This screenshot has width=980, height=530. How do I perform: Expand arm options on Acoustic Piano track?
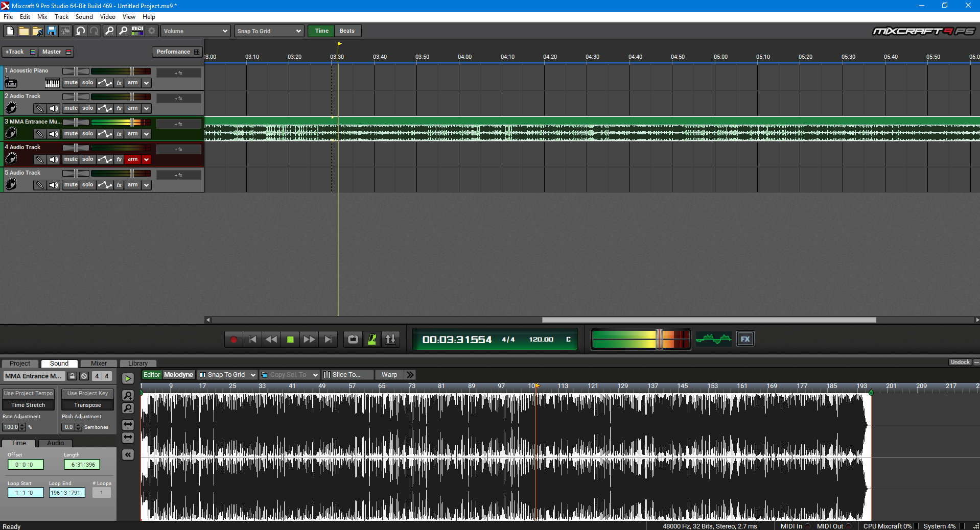coord(147,83)
